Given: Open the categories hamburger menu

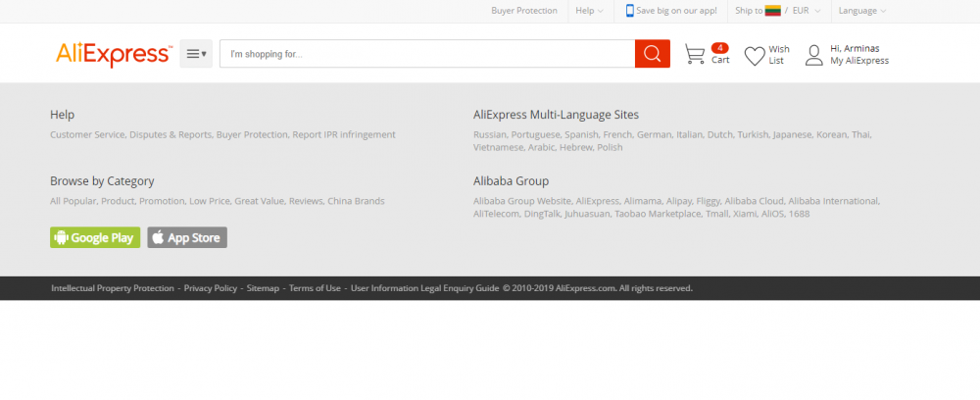Looking at the screenshot, I should [196, 54].
